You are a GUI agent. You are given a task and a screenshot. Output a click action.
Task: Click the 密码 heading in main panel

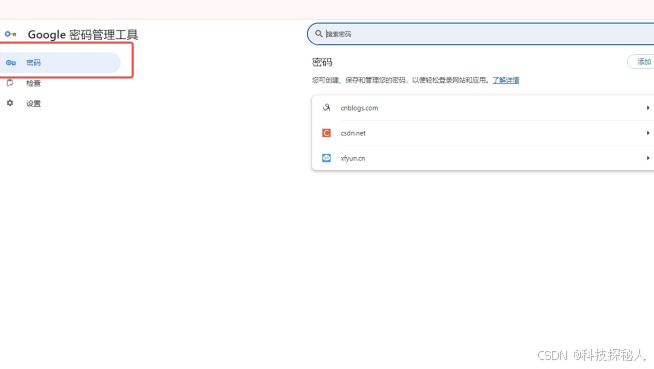pyautogui.click(x=322, y=63)
